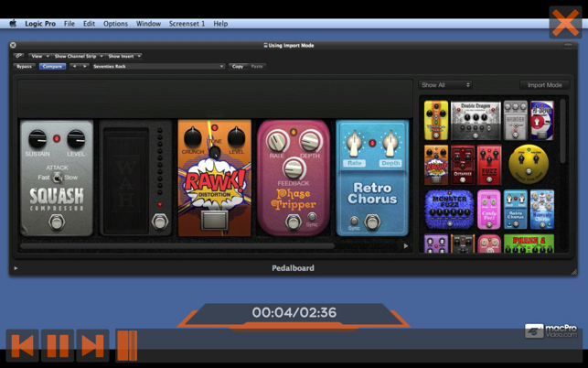This screenshot has height=368, width=588.
Task: Select round yellow Happy Face Fuzz pedal
Action: tap(529, 164)
